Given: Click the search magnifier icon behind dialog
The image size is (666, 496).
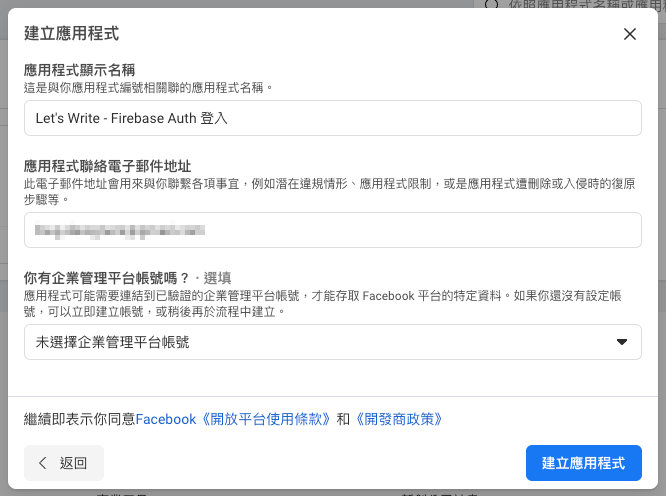Looking at the screenshot, I should [490, 5].
